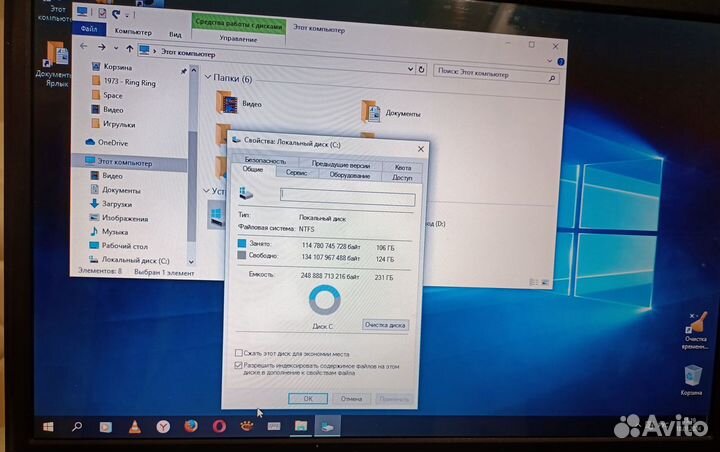Click the Очистка диска button
Image resolution: width=720 pixels, height=452 pixels.
point(385,325)
